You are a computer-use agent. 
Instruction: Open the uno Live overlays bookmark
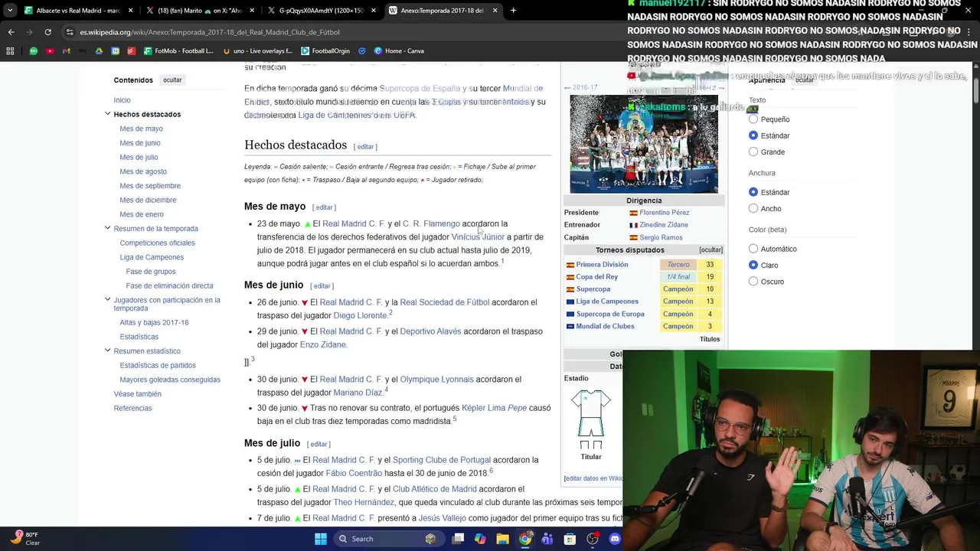click(x=258, y=51)
